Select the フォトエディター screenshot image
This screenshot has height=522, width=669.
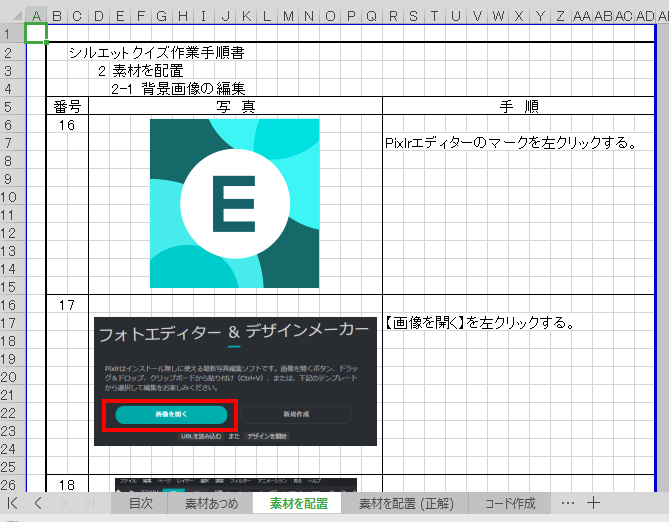(x=235, y=382)
